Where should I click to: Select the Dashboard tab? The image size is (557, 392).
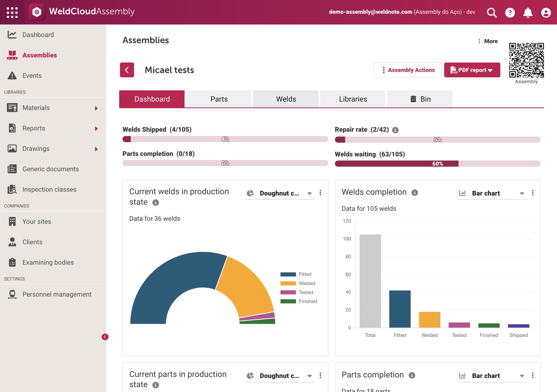click(x=152, y=99)
